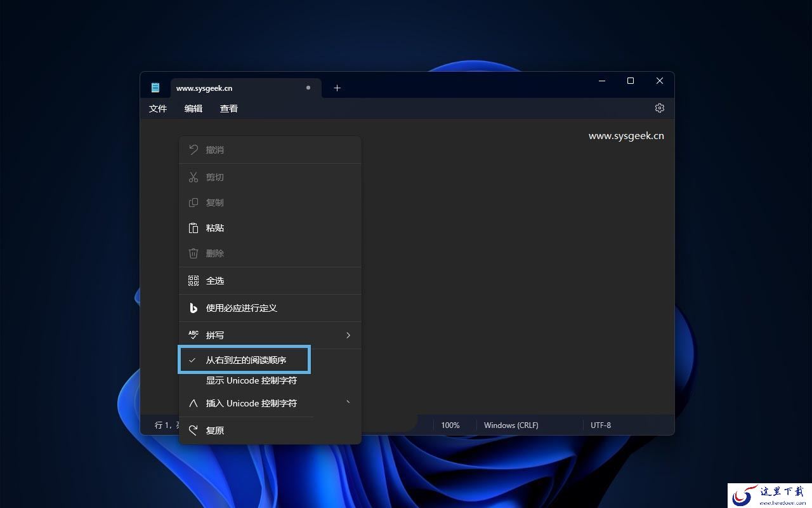Click the paste clipboard icon
Screen dimensions: 812x508
(x=193, y=228)
